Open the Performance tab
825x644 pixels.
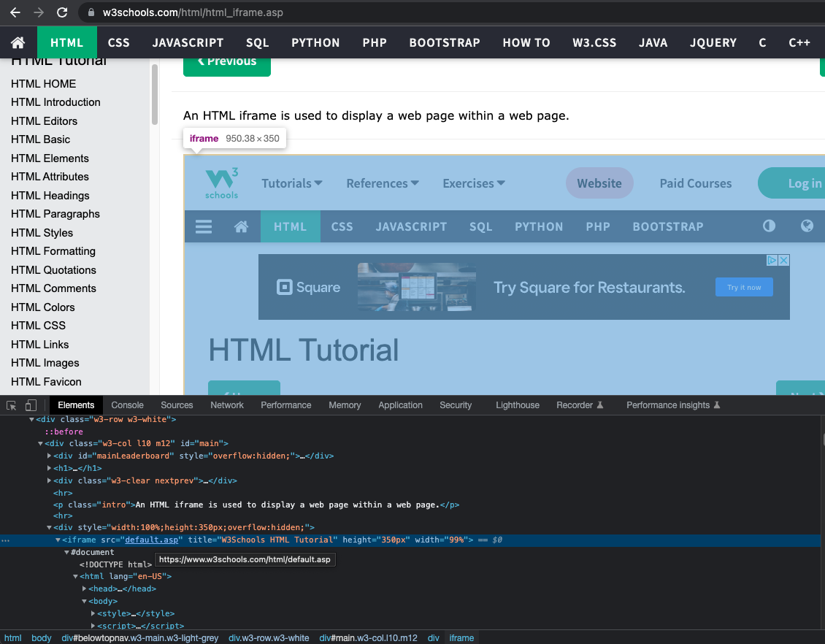point(285,405)
